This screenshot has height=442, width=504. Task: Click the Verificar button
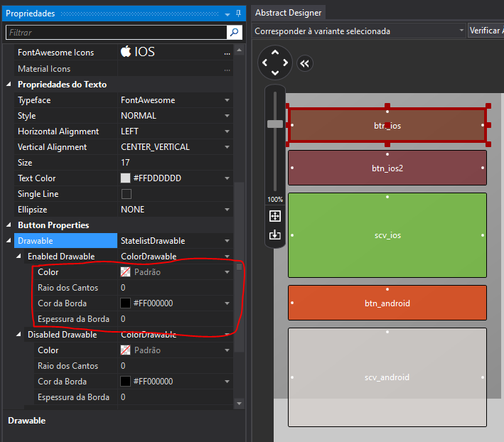tap(486, 31)
